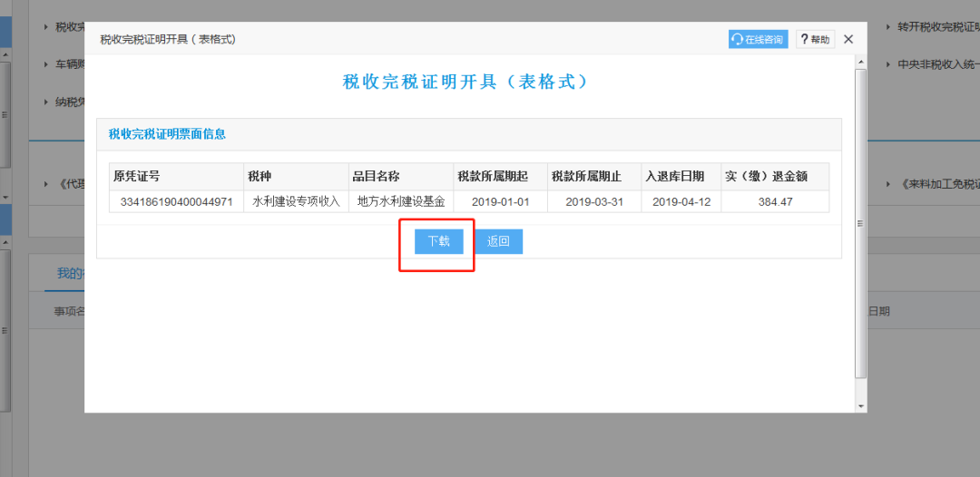Open the 帮助 help button
Viewport: 980px width, 477px height.
816,39
